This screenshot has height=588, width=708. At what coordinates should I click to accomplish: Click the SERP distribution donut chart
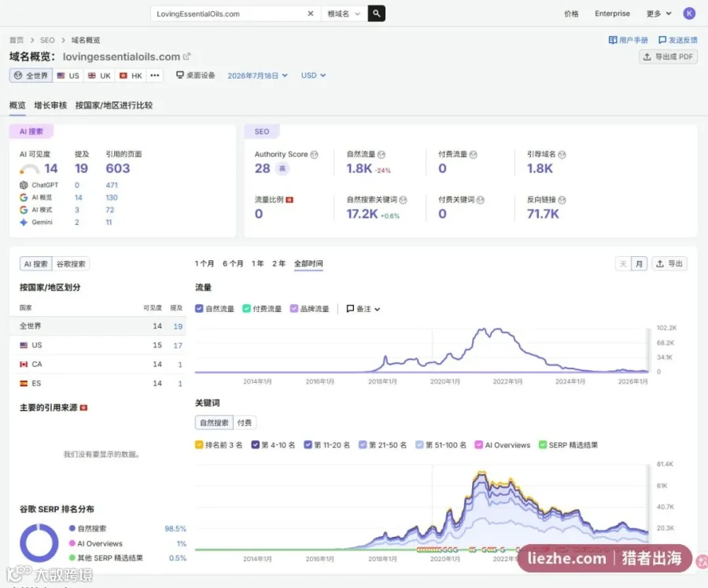pos(39,543)
